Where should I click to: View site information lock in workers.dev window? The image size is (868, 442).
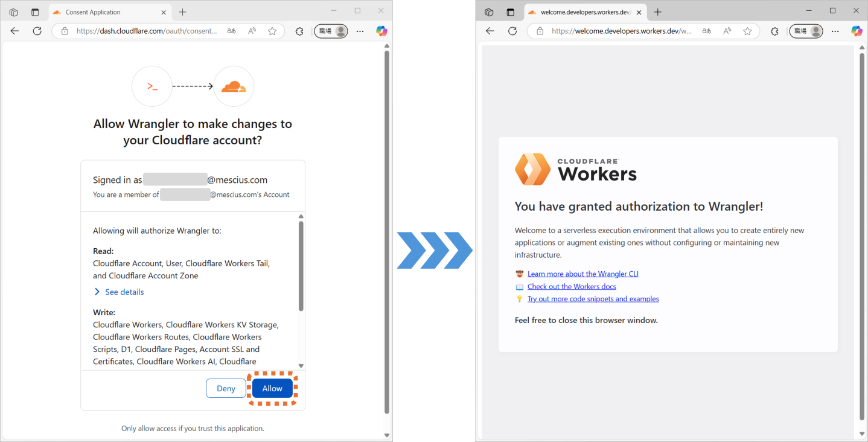point(540,31)
